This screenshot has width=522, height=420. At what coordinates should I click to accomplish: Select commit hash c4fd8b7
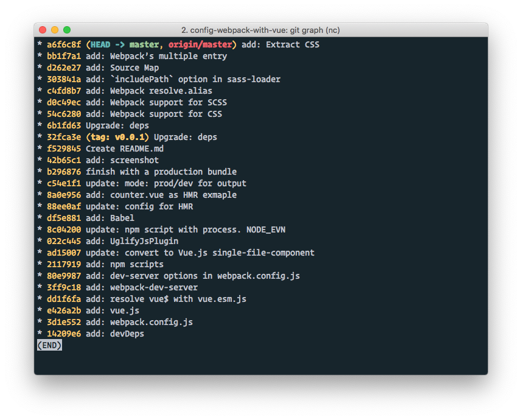pyautogui.click(x=64, y=91)
